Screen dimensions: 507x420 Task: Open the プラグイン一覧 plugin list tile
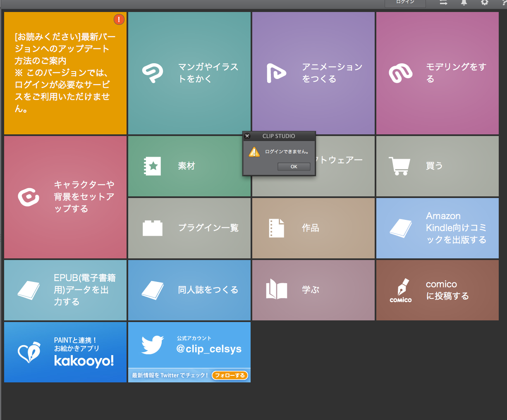(189, 228)
